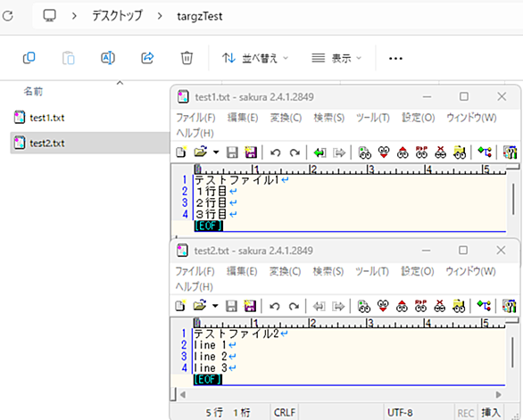Click the Redo arrow in test2.txt toolbar
The width and height of the screenshot is (523, 420).
[294, 306]
